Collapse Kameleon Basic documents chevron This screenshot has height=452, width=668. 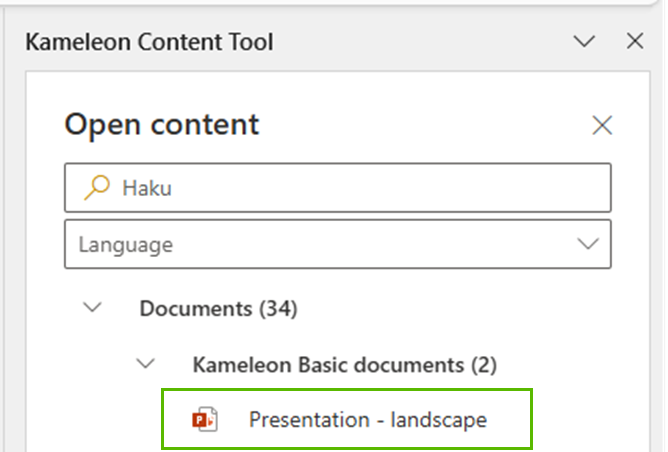tap(146, 364)
